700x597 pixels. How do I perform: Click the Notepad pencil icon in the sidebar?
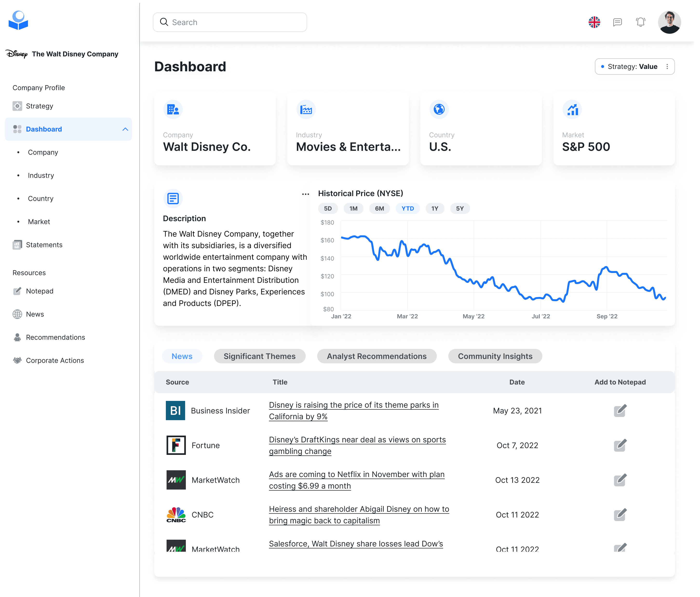(17, 291)
